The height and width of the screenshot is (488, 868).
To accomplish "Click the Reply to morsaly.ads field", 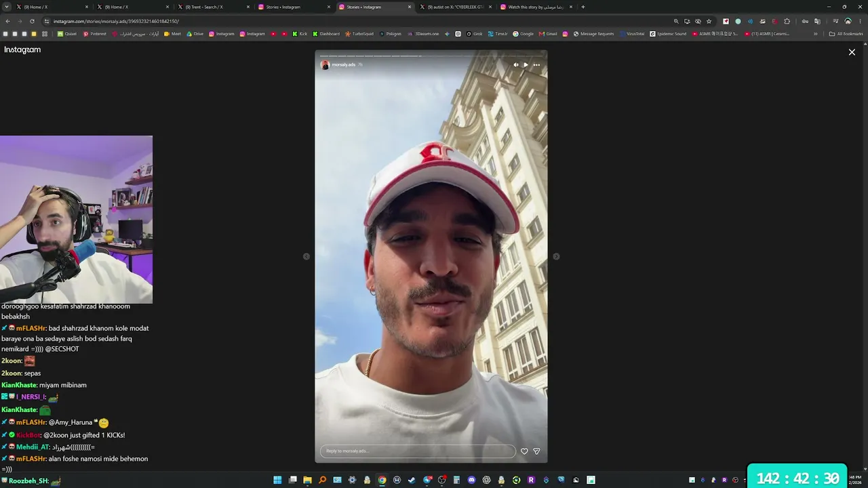I will 418,451.
